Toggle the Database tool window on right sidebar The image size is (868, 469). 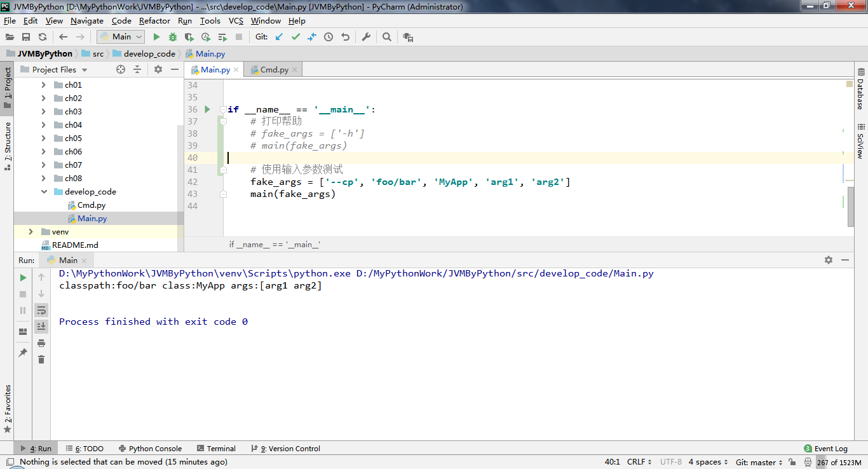point(860,90)
